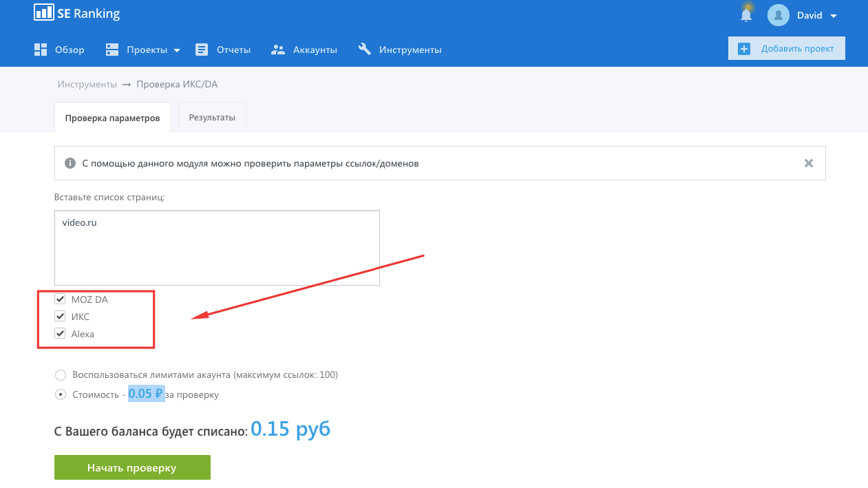
Task: Click the Начать проверку button
Action: pyautogui.click(x=132, y=467)
